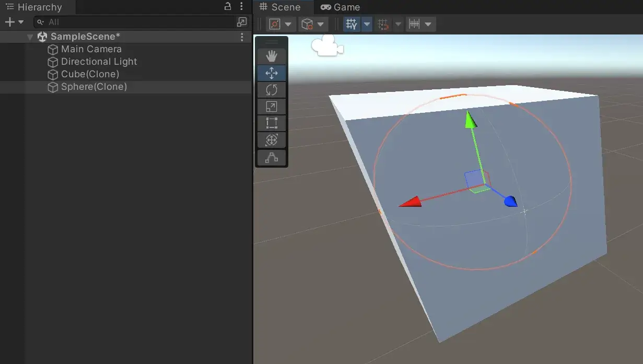Open the increment snapping dropdown
The width and height of the screenshot is (643, 364).
[429, 24]
